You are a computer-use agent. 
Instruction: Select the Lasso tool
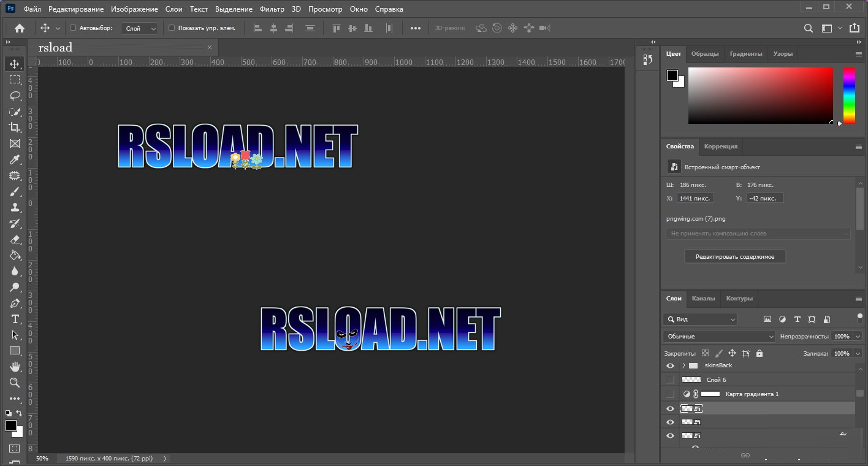(x=15, y=96)
